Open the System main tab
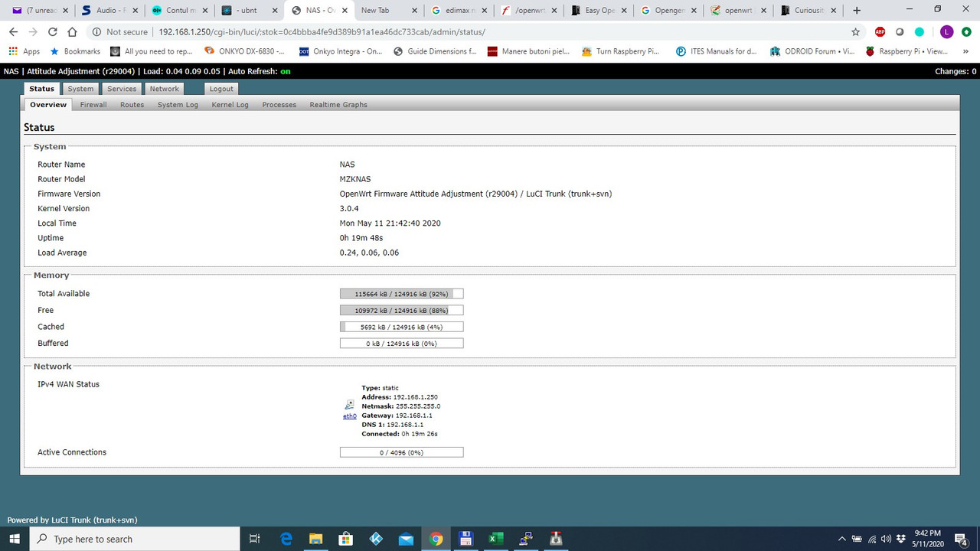The image size is (980, 551). 80,89
